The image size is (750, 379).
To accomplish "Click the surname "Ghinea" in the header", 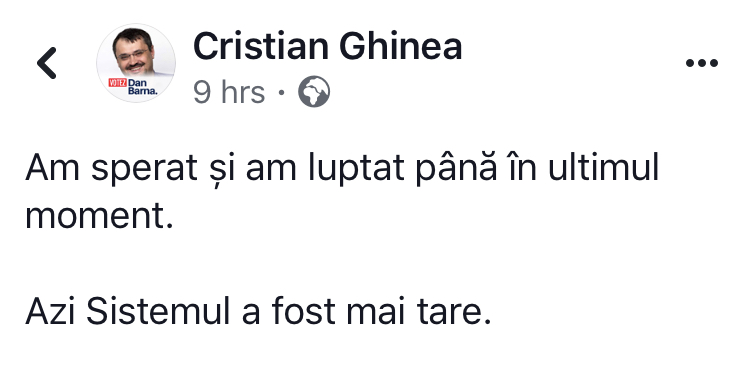I will click(401, 46).
